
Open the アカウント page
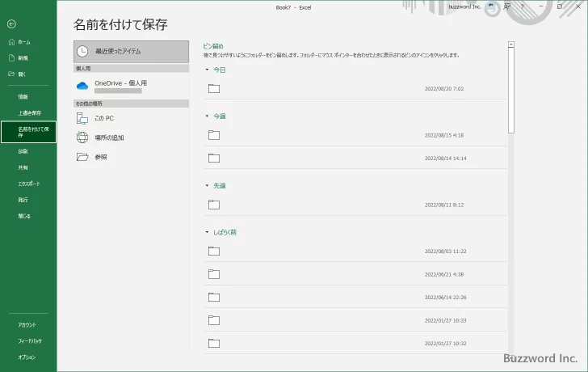27,325
